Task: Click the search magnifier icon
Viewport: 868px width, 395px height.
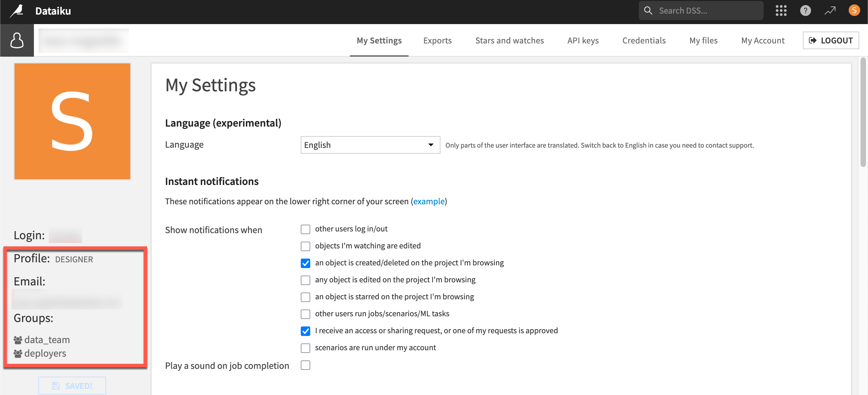Action: (648, 11)
